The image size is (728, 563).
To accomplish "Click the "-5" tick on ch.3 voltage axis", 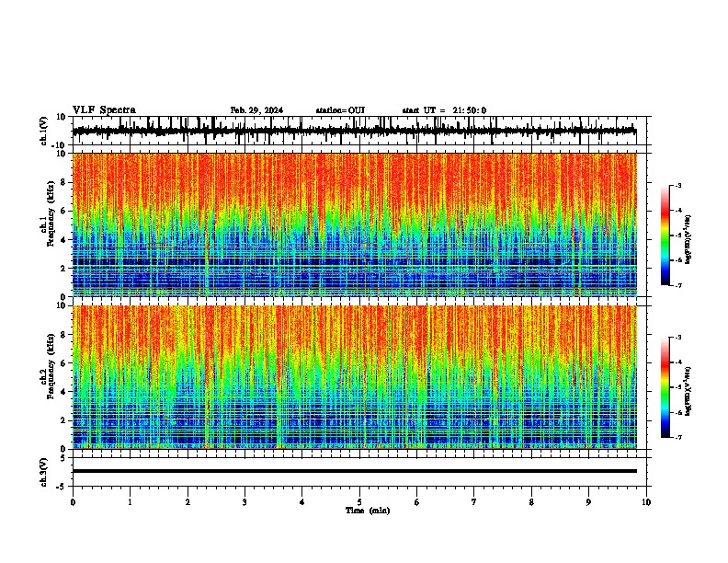I will pos(63,487).
